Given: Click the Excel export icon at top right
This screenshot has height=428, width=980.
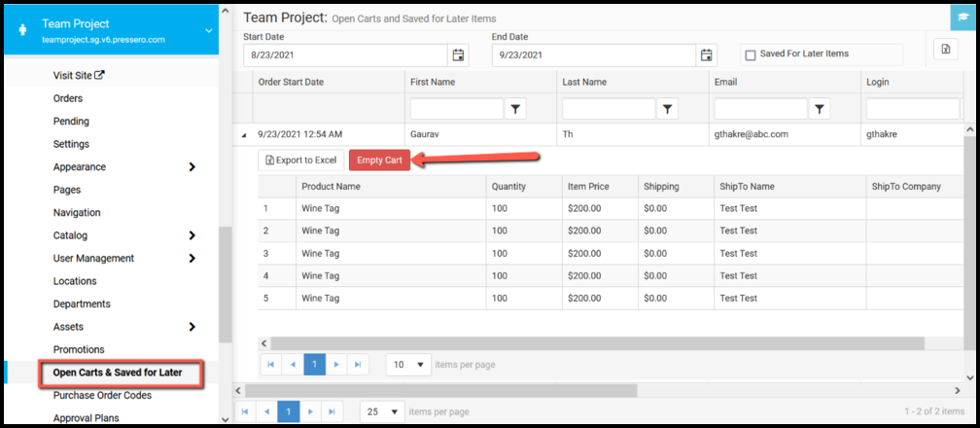Looking at the screenshot, I should point(946,50).
